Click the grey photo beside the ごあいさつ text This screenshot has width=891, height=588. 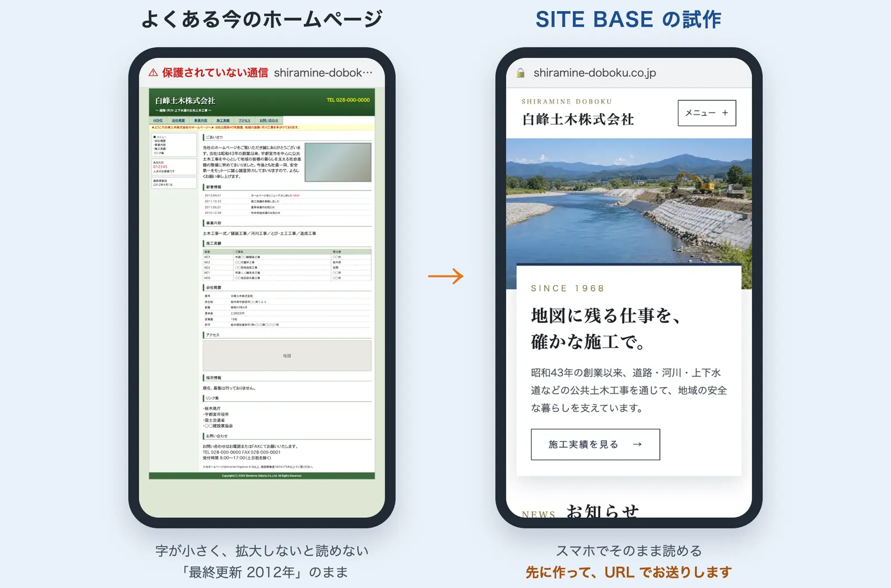coord(338,162)
